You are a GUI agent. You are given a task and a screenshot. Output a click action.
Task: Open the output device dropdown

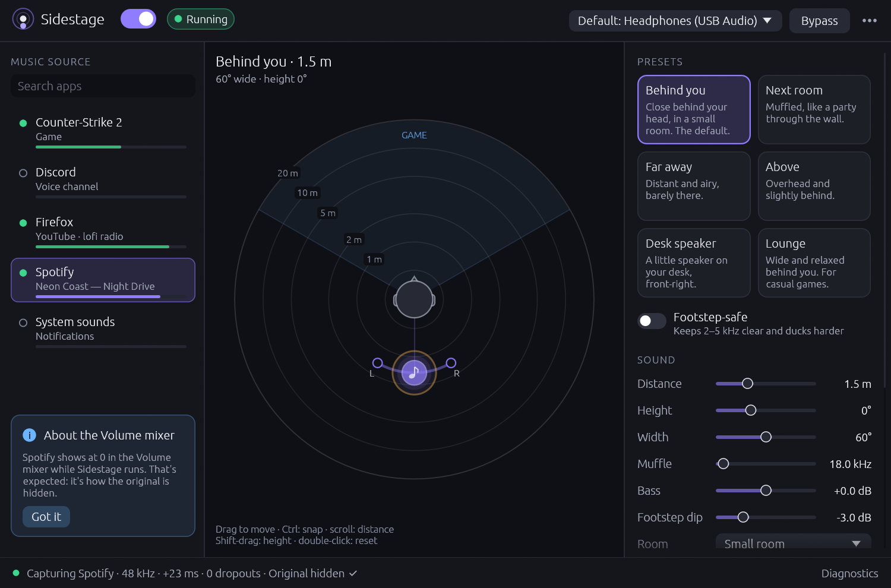pos(675,21)
